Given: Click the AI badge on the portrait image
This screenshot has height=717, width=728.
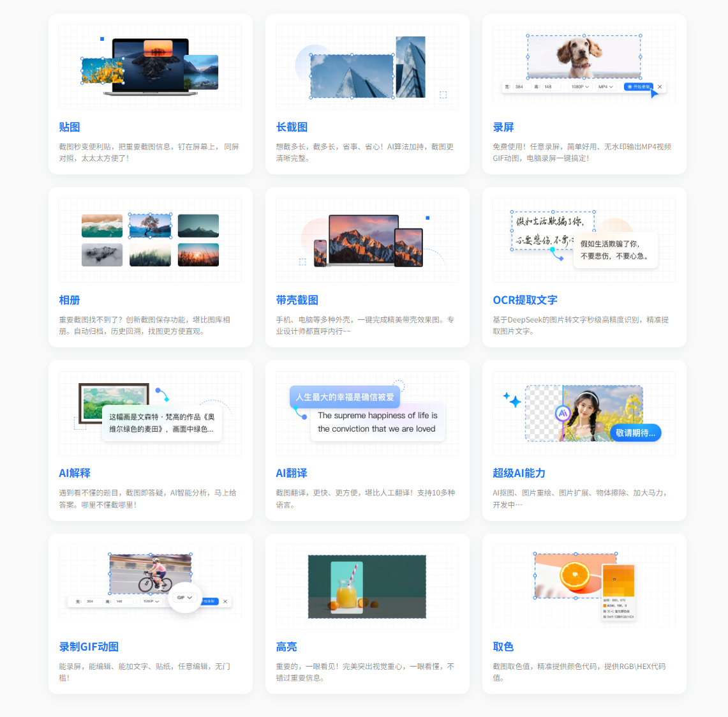Looking at the screenshot, I should (x=562, y=413).
